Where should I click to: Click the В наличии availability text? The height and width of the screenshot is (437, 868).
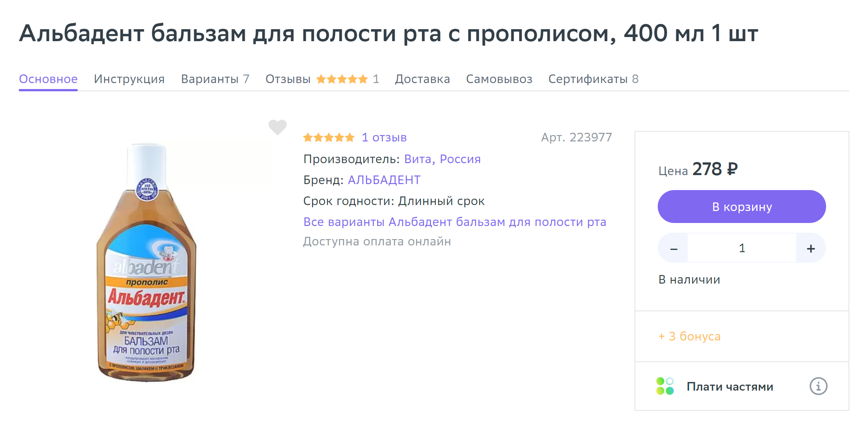pos(689,279)
